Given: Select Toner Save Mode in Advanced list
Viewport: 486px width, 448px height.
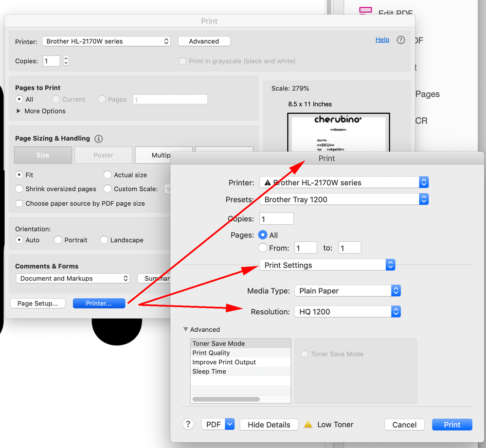Looking at the screenshot, I should [240, 343].
